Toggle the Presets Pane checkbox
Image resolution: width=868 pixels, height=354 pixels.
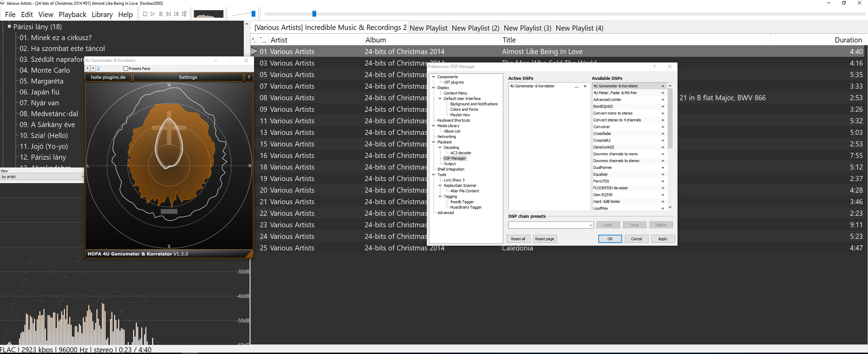click(126, 68)
